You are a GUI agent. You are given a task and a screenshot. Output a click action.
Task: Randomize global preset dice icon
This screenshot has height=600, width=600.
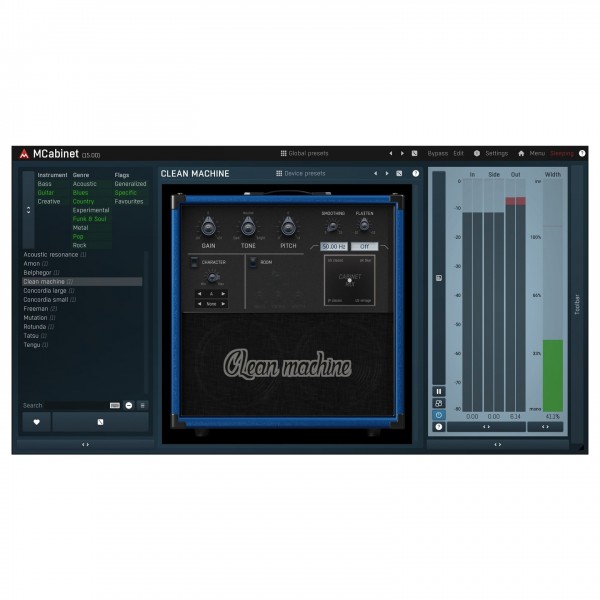pos(414,153)
